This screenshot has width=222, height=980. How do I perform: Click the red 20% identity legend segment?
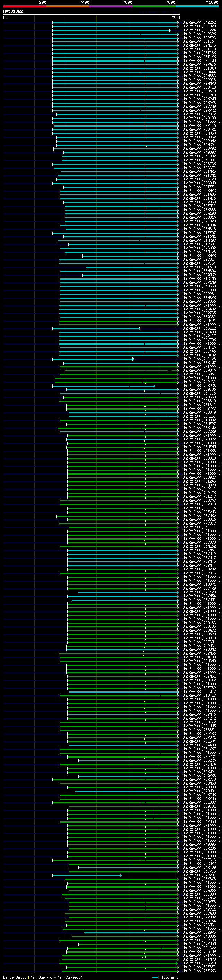click(x=25, y=6)
